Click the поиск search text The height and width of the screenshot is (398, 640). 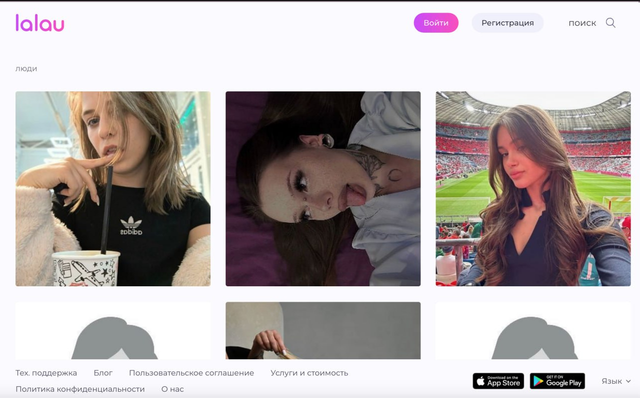(x=582, y=23)
